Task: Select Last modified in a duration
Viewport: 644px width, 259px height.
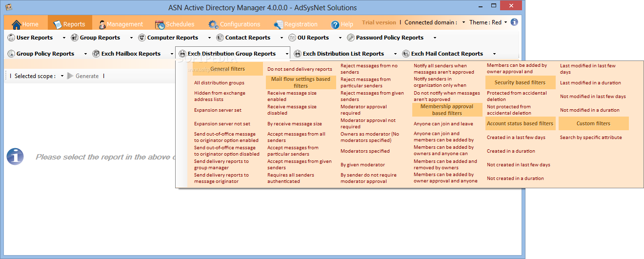Action: click(x=590, y=83)
